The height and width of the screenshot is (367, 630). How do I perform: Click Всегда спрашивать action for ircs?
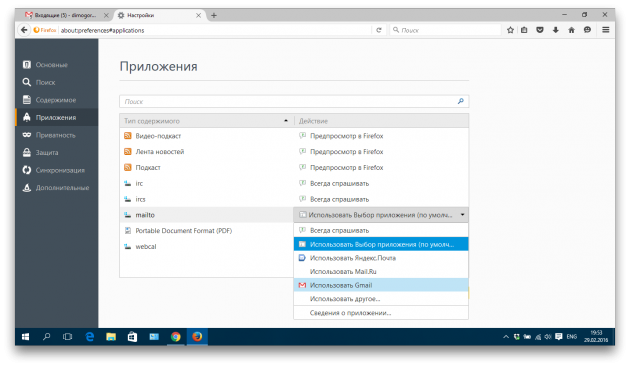[339, 199]
